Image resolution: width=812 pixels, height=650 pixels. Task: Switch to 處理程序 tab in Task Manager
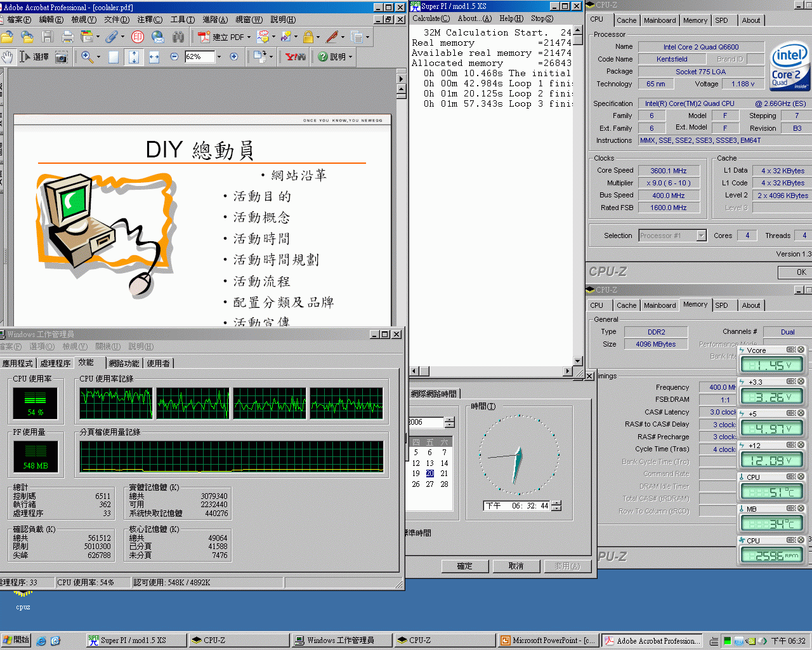coord(55,363)
